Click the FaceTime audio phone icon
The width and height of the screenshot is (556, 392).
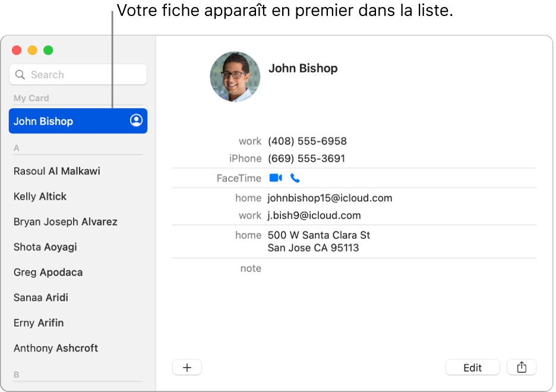click(x=295, y=178)
